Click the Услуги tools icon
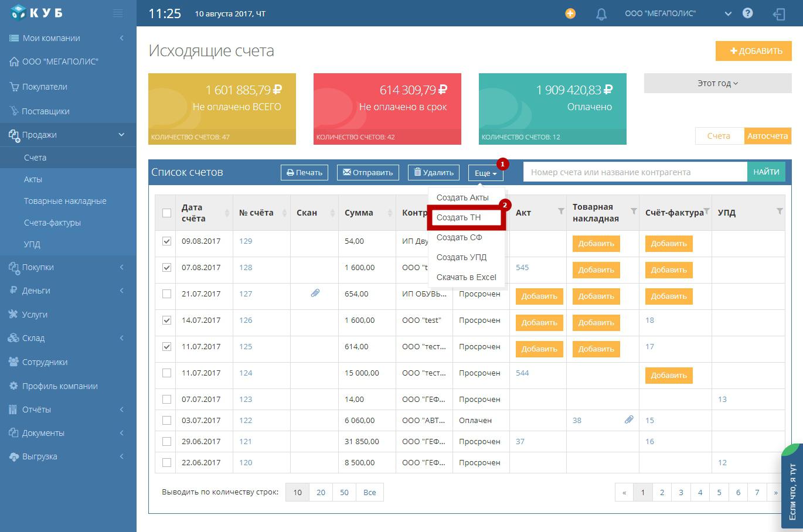This screenshot has height=532, width=803. coord(13,314)
